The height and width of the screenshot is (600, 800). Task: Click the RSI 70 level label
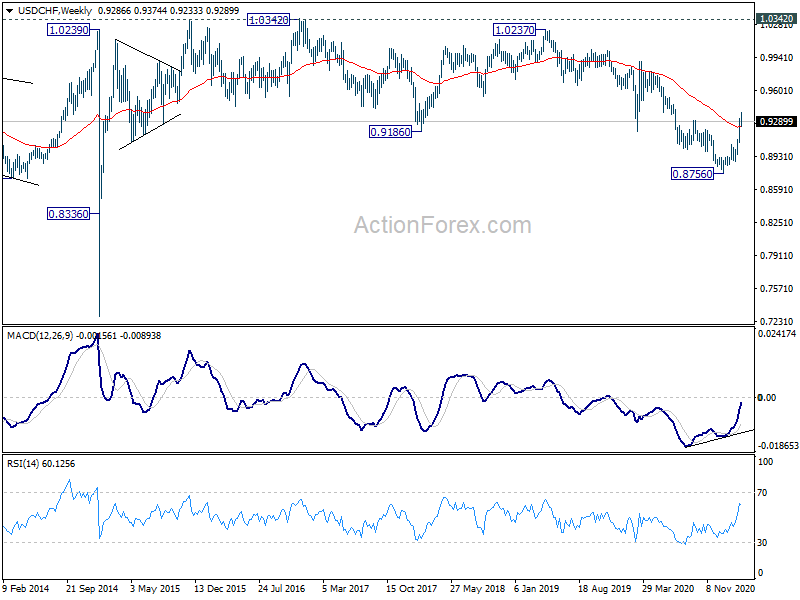click(x=762, y=493)
